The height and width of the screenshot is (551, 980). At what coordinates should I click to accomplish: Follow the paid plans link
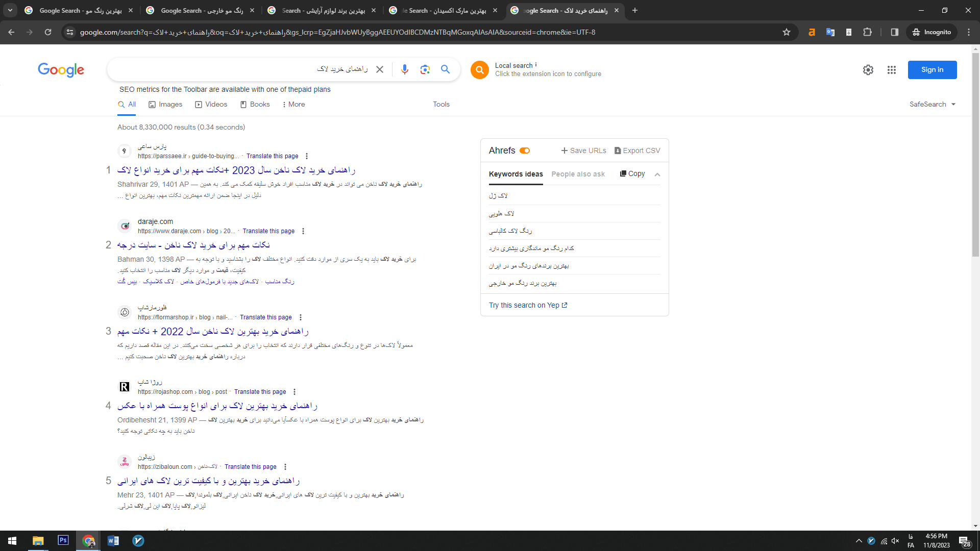[x=314, y=89]
